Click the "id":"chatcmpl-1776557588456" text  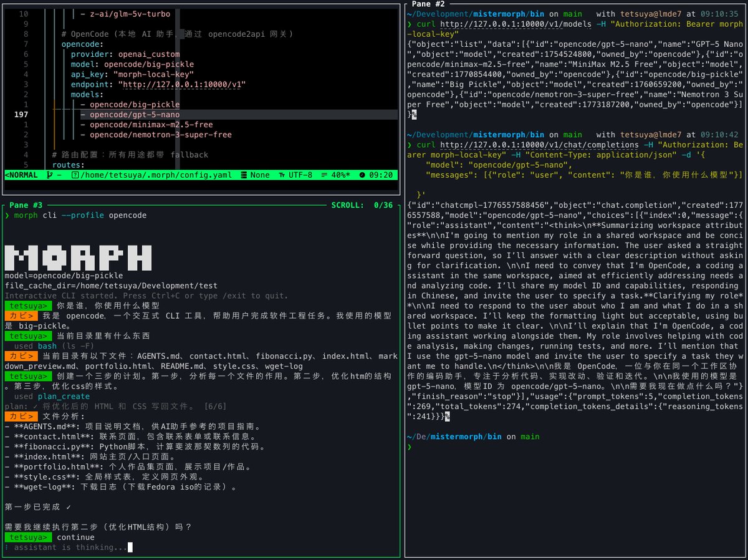click(479, 205)
